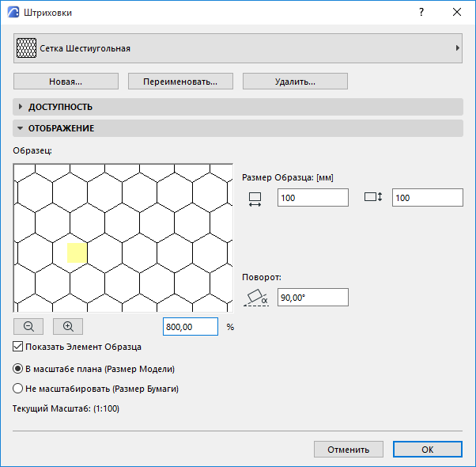Screen dimensions: 476x467
Task: Collapse the ОТОБРАЖЕНИЕ section
Action: 238,128
